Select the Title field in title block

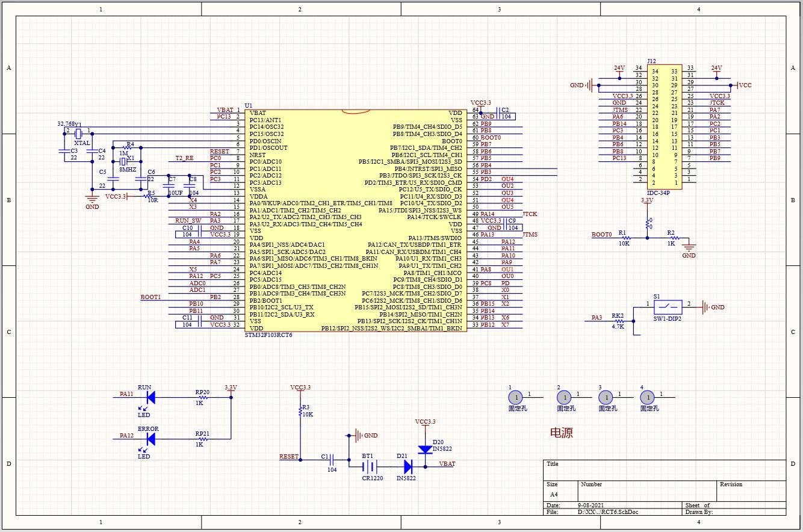[x=553, y=464]
